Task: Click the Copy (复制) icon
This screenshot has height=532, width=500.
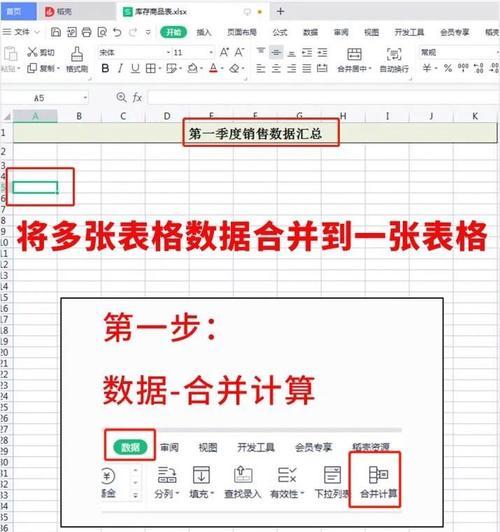Action: click(32, 68)
